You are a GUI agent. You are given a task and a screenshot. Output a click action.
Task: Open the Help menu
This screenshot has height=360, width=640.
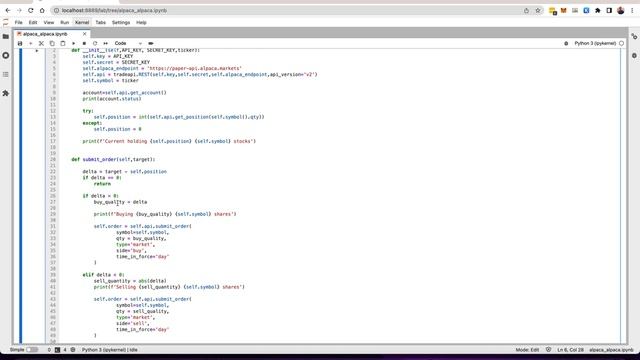[141, 22]
